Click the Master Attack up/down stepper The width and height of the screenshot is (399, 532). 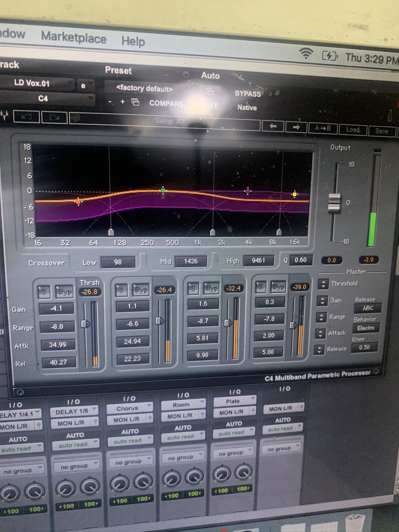[320, 334]
